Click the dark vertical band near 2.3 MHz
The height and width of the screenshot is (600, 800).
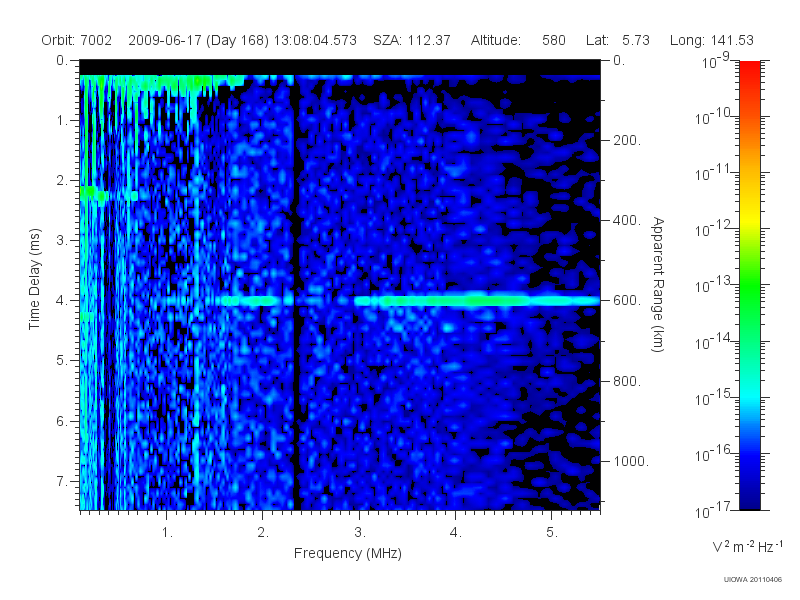pyautogui.click(x=294, y=293)
